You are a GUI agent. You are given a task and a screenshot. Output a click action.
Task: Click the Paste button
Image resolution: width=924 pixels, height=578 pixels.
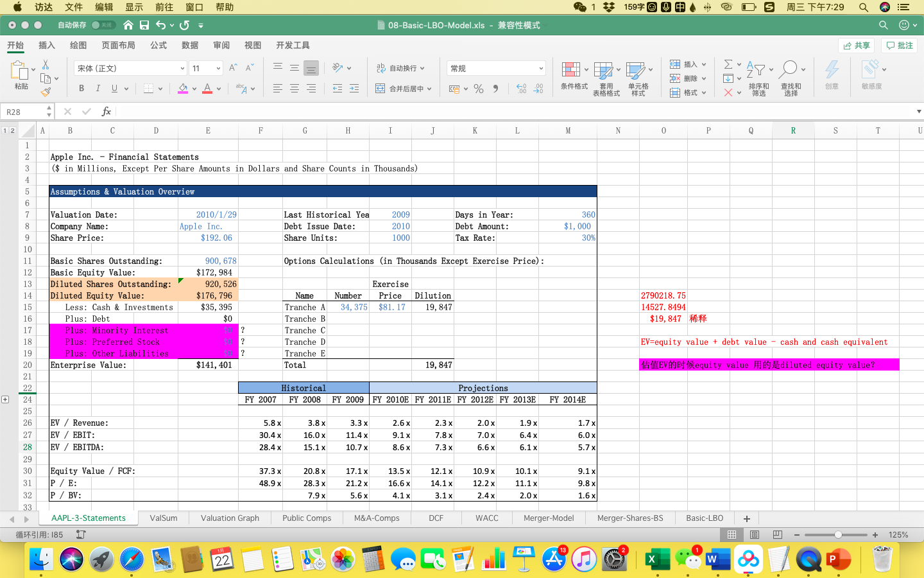21,76
